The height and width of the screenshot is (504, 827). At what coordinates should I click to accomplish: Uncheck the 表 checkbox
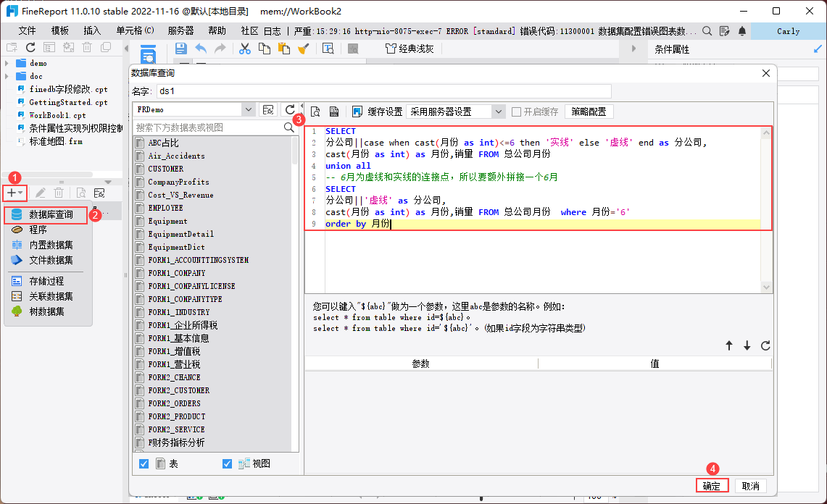click(x=144, y=464)
